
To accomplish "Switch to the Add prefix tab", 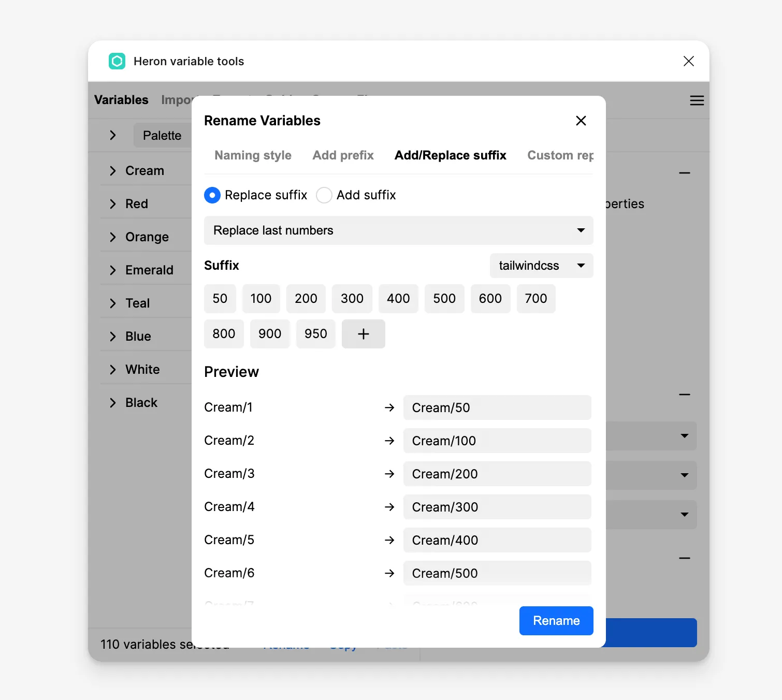I will [343, 155].
